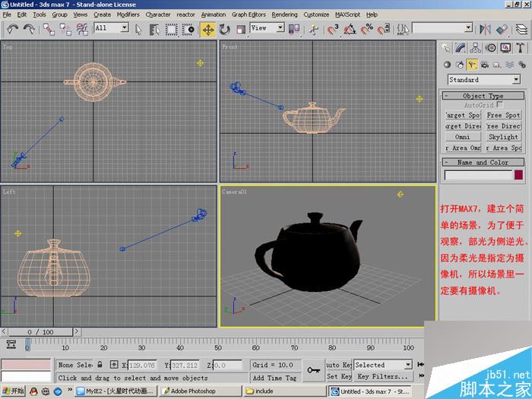The image size is (532, 399).
Task: Click the Skylight button
Action: tap(503, 138)
